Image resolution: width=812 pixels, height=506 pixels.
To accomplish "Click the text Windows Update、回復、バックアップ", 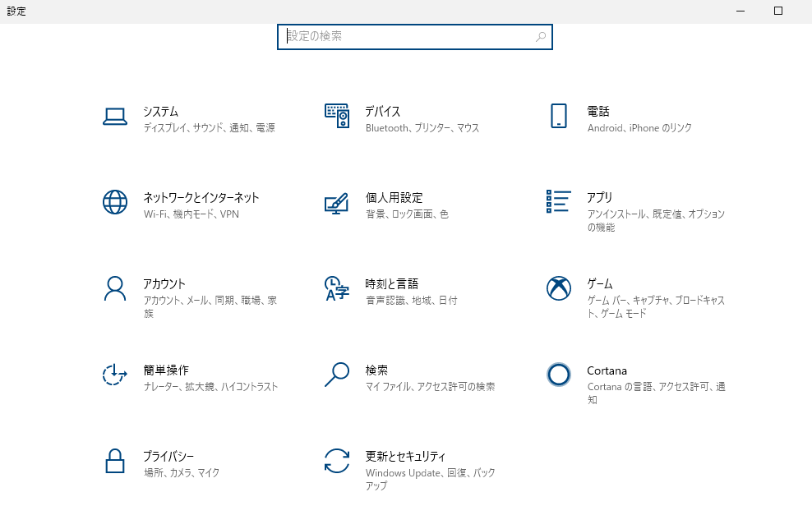I will click(x=431, y=479).
